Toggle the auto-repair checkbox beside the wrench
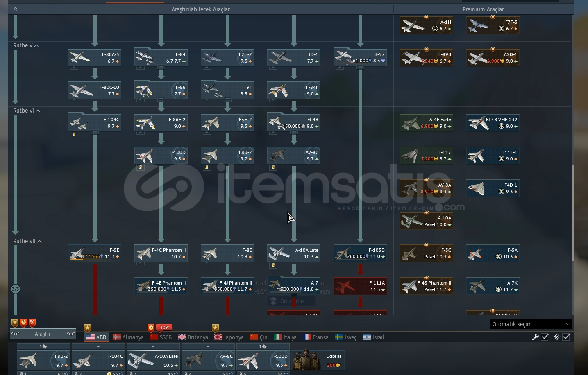Image resolution: width=588 pixels, height=375 pixels. (545, 337)
